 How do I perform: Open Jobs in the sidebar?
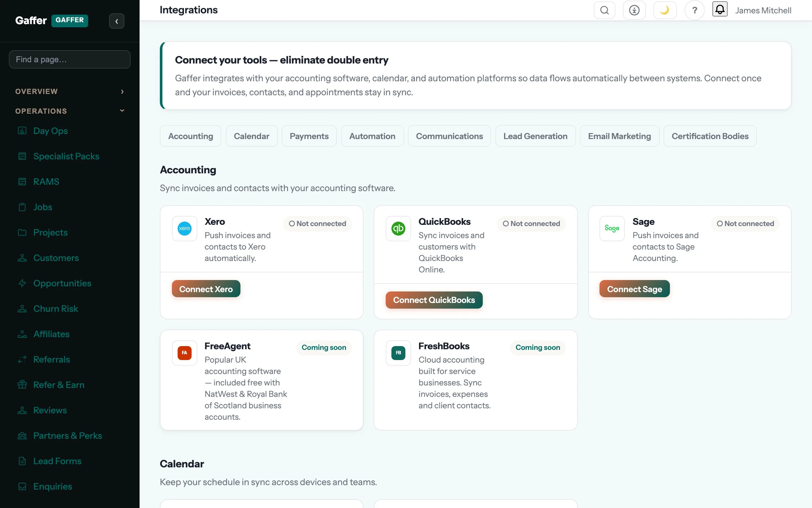[70, 207]
